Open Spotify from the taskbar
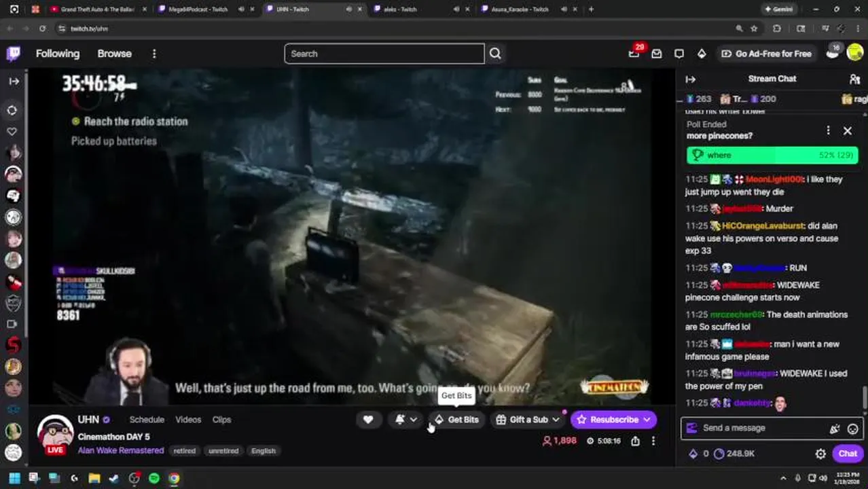Screen dimensions: 868x489 (x=154, y=478)
